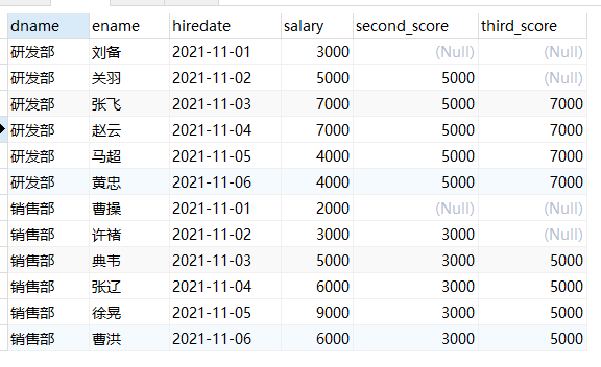Screen dimensions: 601x367
Task: Click the Null second_score in 刘备's row
Action: pos(415,52)
